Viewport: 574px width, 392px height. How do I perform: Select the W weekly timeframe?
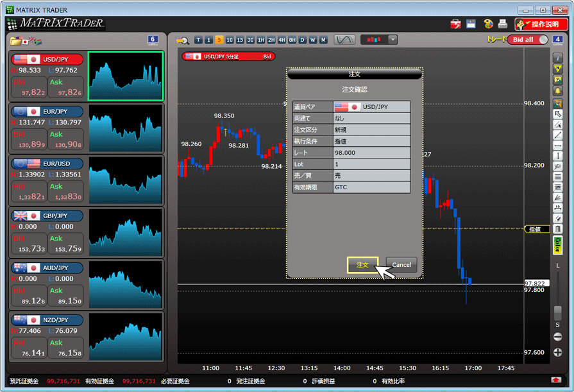point(313,40)
